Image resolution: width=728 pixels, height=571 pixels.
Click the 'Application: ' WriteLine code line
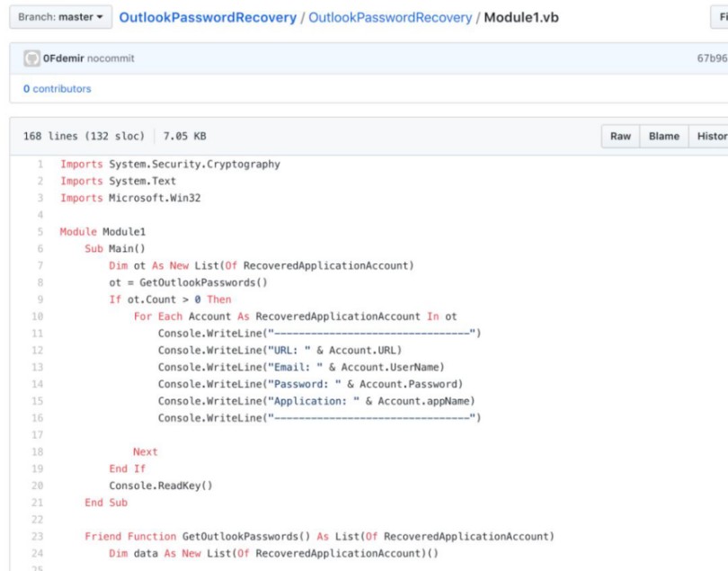click(x=316, y=401)
